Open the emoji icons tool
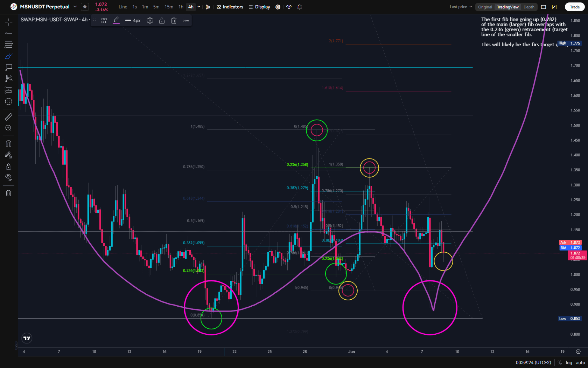 [x=9, y=102]
